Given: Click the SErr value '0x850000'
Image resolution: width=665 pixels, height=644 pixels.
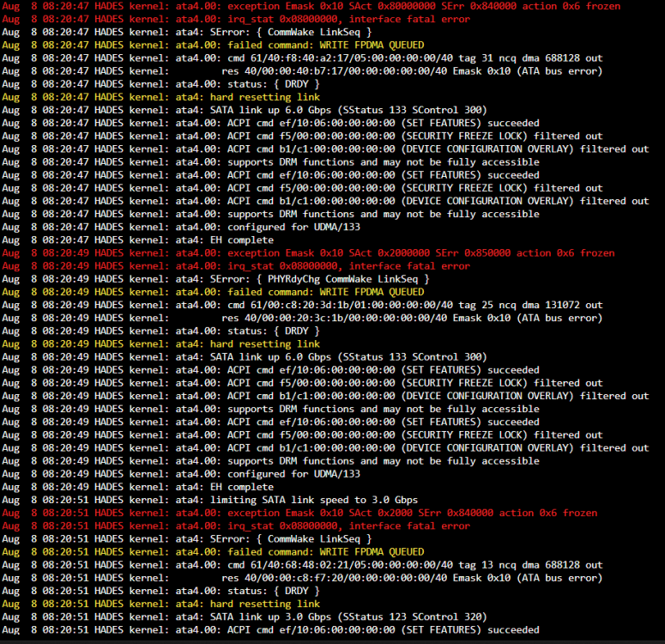Looking at the screenshot, I should pyautogui.click(x=487, y=253).
